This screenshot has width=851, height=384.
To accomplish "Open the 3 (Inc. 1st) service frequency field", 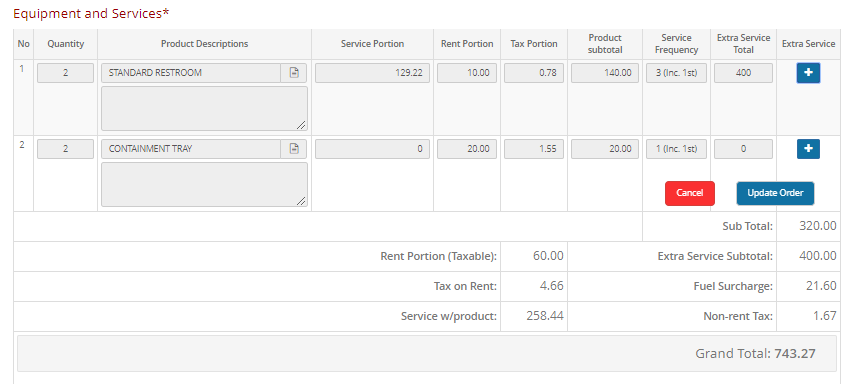I will [676, 73].
